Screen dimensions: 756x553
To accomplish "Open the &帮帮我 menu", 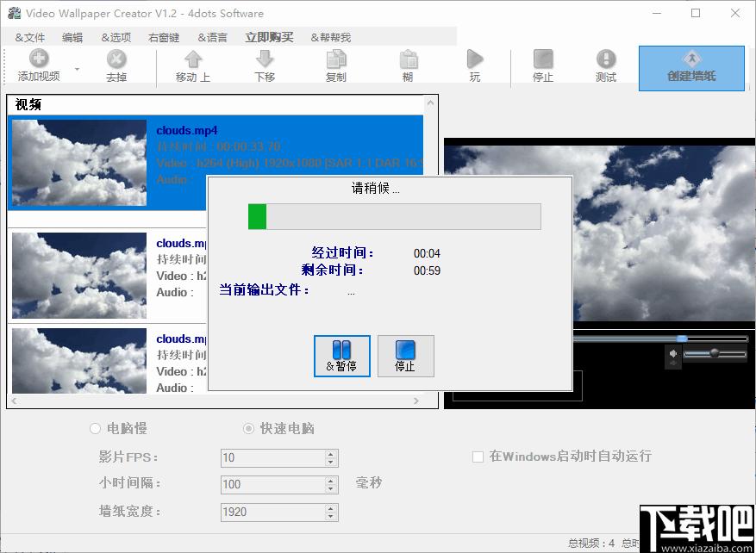I will pos(331,38).
